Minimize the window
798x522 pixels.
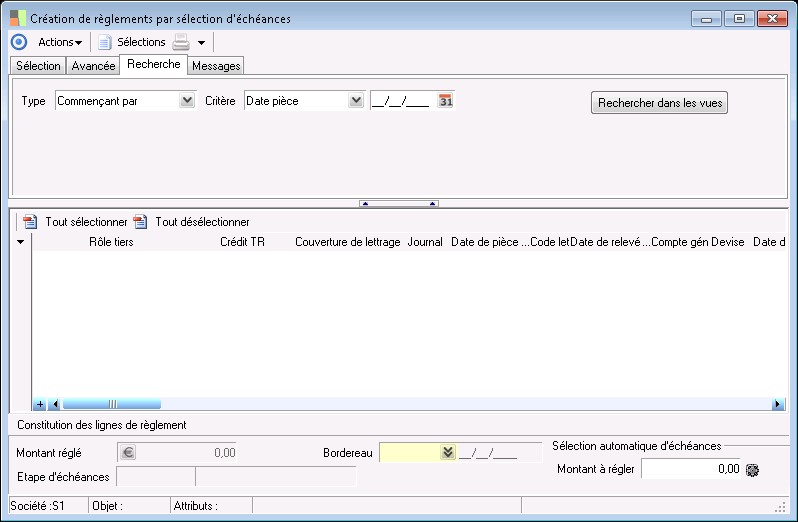point(706,19)
